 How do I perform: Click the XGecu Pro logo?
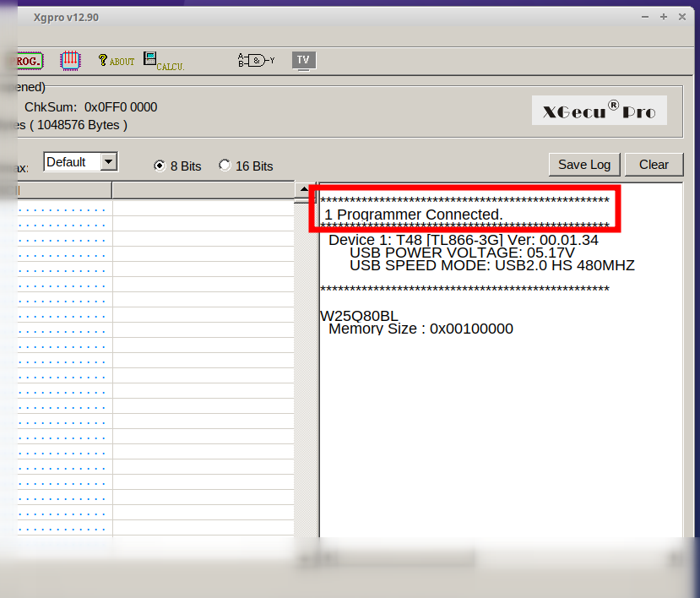[599, 111]
